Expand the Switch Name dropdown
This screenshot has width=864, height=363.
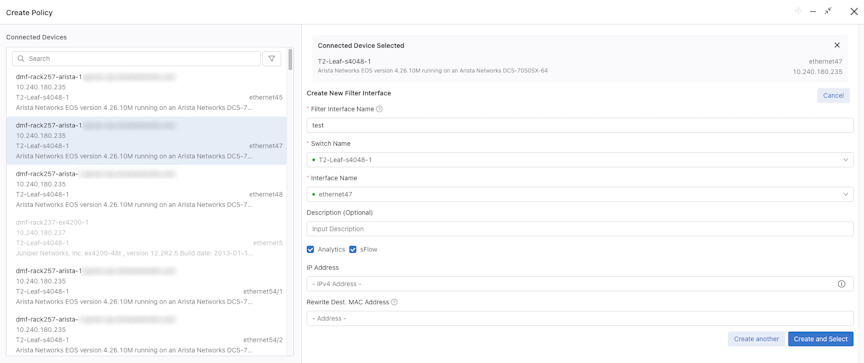pyautogui.click(x=580, y=160)
